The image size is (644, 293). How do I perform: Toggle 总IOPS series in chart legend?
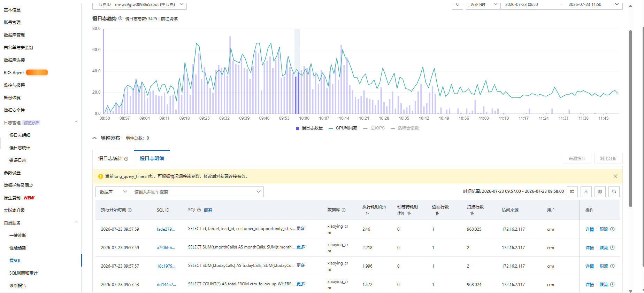[x=374, y=128]
